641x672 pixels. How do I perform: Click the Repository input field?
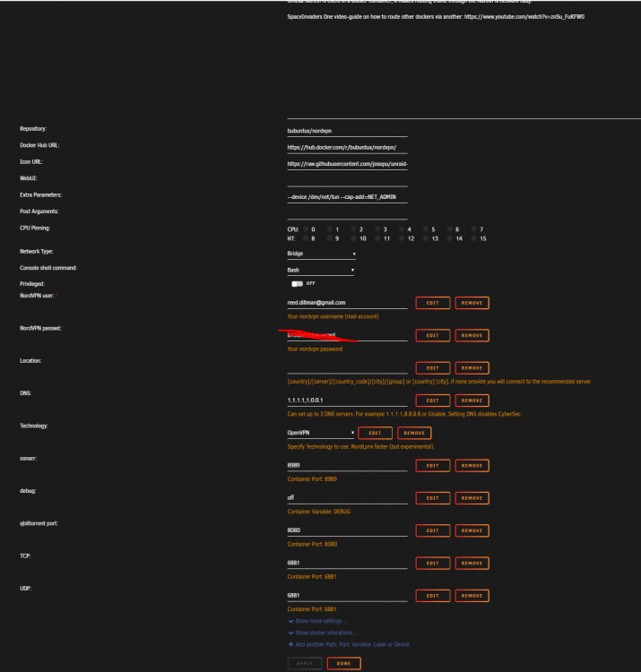pos(347,131)
